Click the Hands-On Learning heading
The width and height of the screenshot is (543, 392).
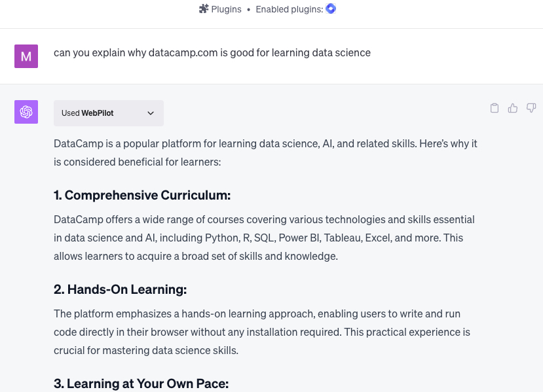pyautogui.click(x=120, y=289)
